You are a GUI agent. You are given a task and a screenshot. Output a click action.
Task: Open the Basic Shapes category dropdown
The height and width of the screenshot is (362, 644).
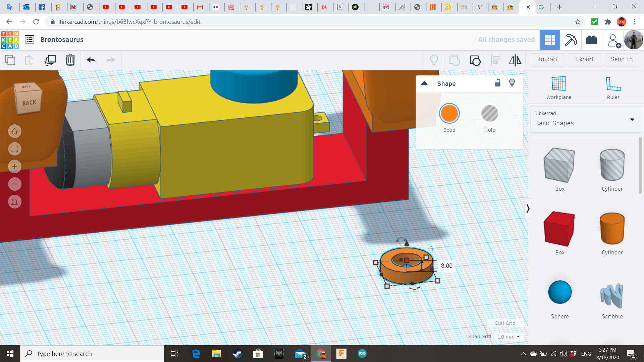633,119
